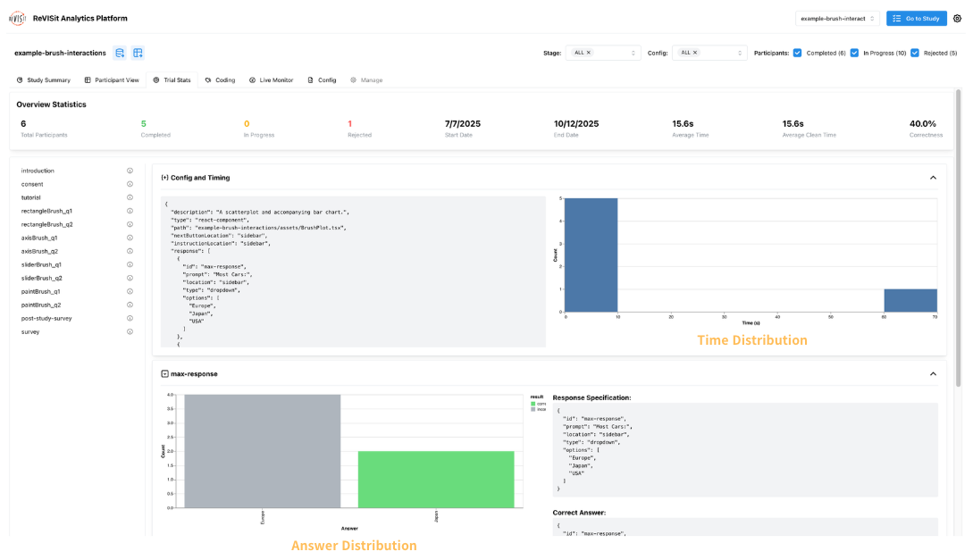Open the example-brush-interact study selector
The width and height of the screenshot is (973, 560).
837,18
